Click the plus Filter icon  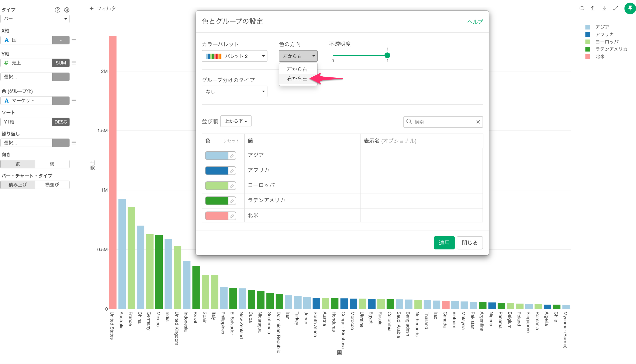click(91, 8)
